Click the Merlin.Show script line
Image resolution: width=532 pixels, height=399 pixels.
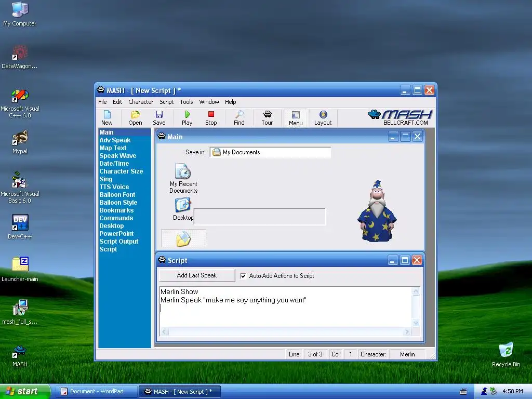[x=179, y=292]
